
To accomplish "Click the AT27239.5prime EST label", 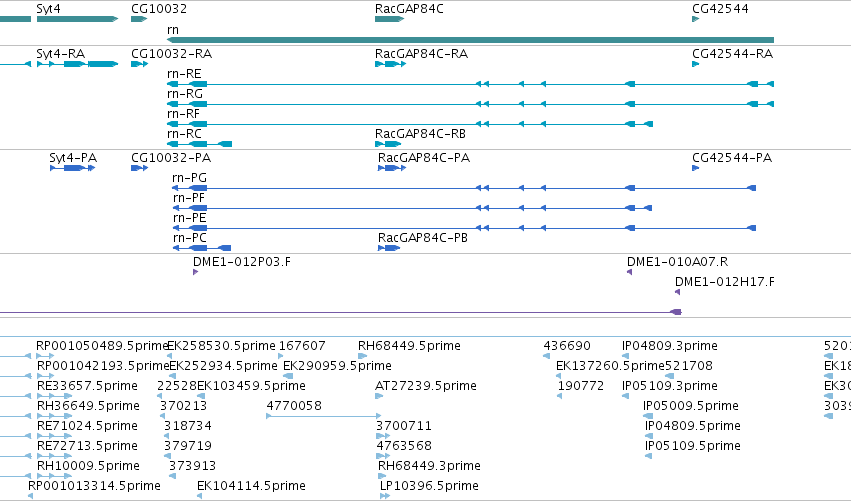I will tap(426, 386).
